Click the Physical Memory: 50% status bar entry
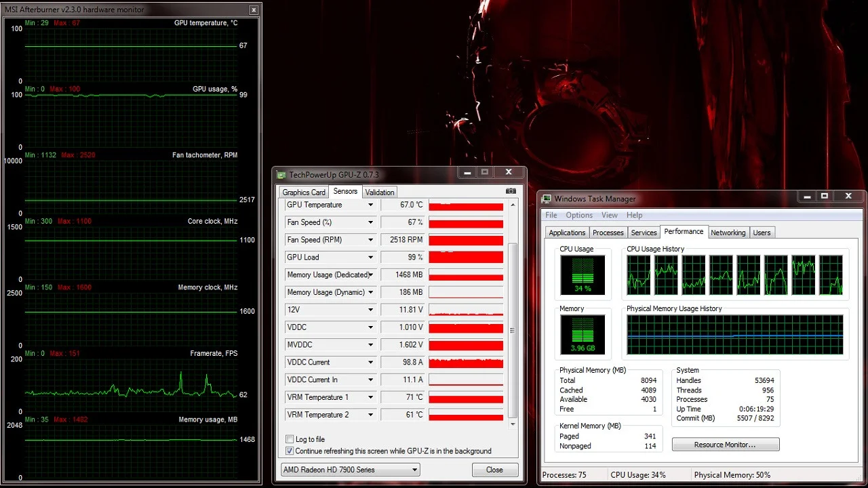868x488 pixels. [x=732, y=475]
